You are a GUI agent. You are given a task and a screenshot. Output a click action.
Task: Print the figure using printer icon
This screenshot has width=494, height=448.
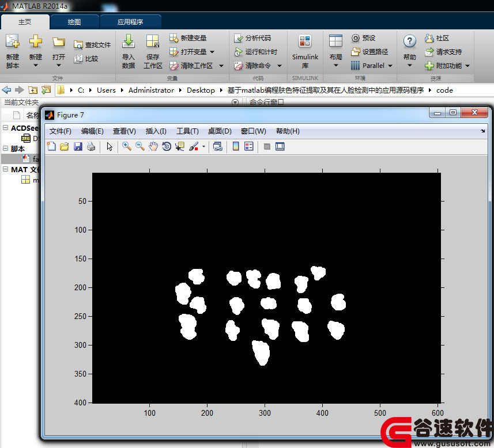(x=91, y=146)
